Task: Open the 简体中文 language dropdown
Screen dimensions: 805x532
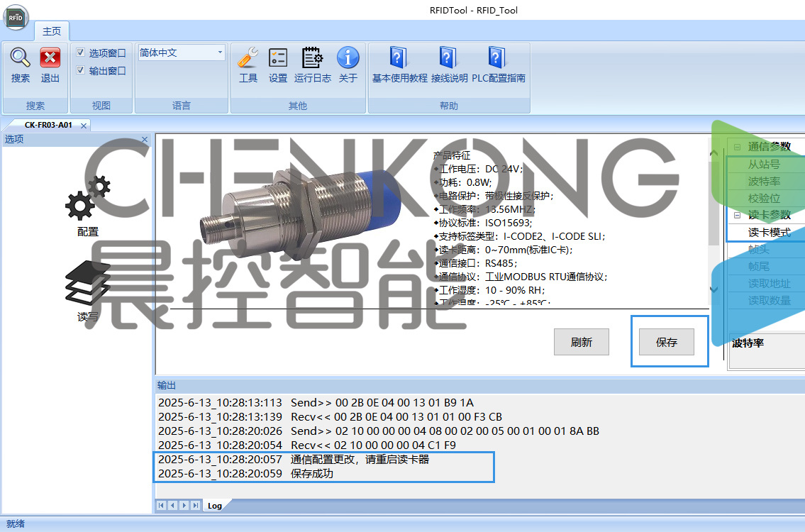Action: click(221, 52)
